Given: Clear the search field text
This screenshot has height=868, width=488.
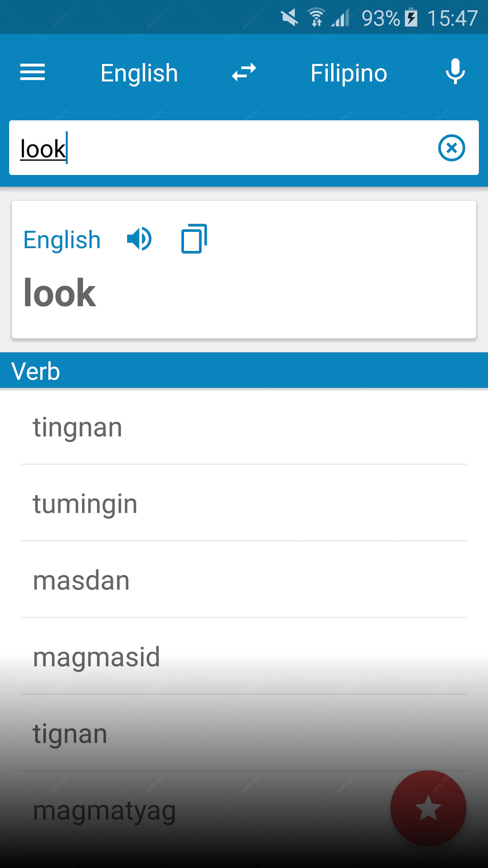Looking at the screenshot, I should coord(451,148).
